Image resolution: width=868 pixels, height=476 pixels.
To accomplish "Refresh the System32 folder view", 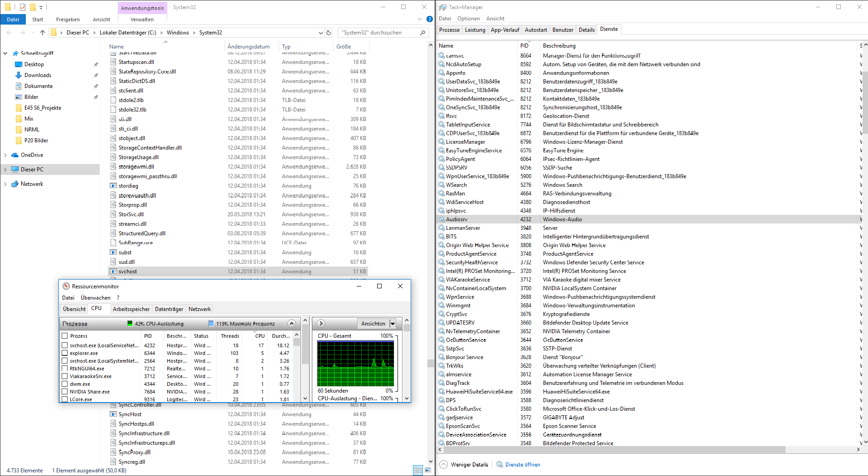I will (329, 33).
